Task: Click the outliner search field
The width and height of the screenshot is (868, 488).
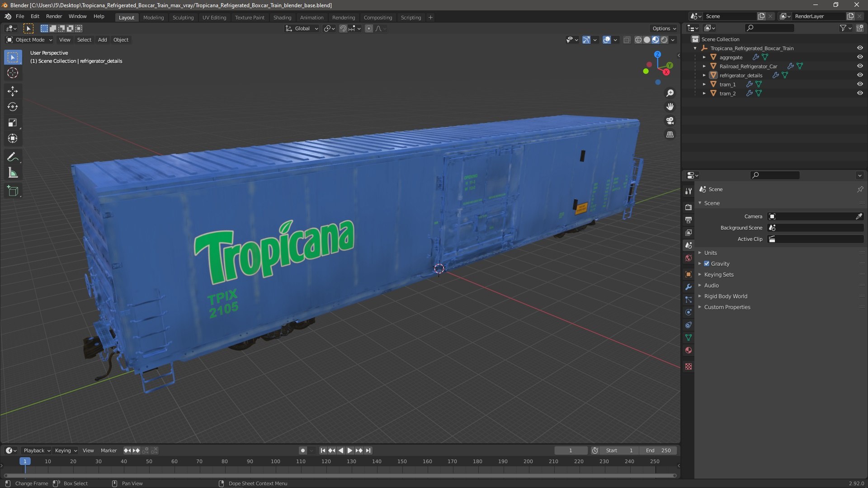Action: (x=769, y=28)
